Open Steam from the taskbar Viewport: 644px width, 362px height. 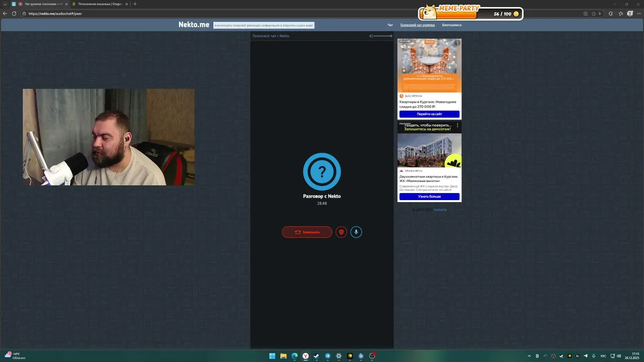[316, 356]
